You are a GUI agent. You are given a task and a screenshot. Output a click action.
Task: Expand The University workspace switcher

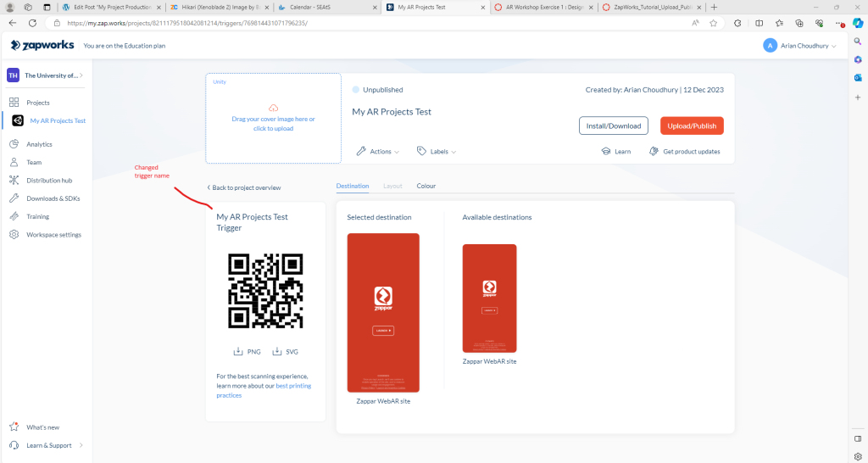(x=47, y=75)
